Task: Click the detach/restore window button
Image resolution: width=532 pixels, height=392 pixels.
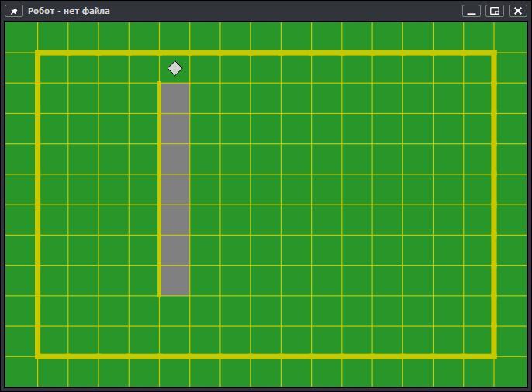Action: coord(495,11)
